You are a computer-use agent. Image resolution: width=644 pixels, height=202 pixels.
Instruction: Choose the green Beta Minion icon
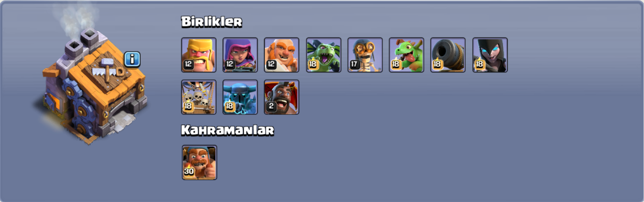[x=324, y=55]
